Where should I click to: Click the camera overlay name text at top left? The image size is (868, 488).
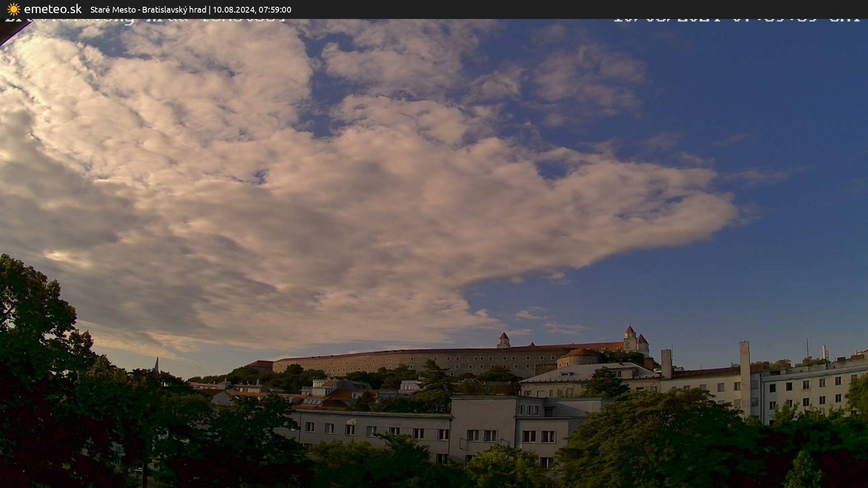145,21
